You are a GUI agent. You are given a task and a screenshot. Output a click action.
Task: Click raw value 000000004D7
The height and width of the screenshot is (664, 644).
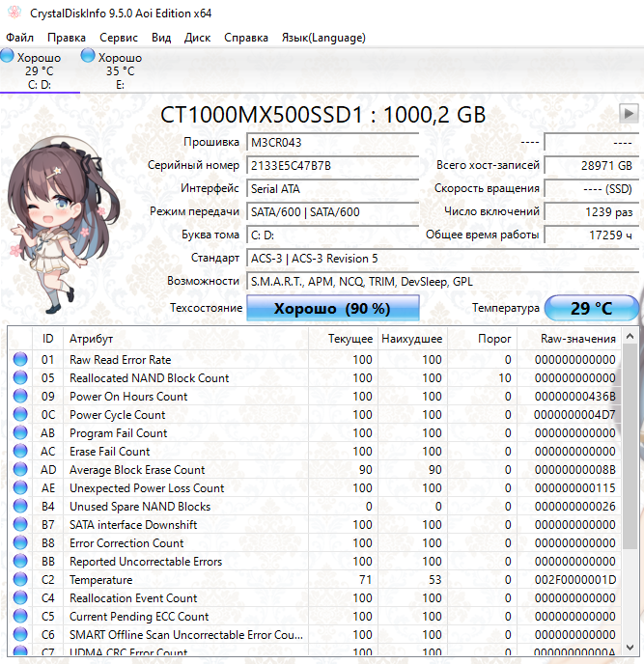pos(574,415)
